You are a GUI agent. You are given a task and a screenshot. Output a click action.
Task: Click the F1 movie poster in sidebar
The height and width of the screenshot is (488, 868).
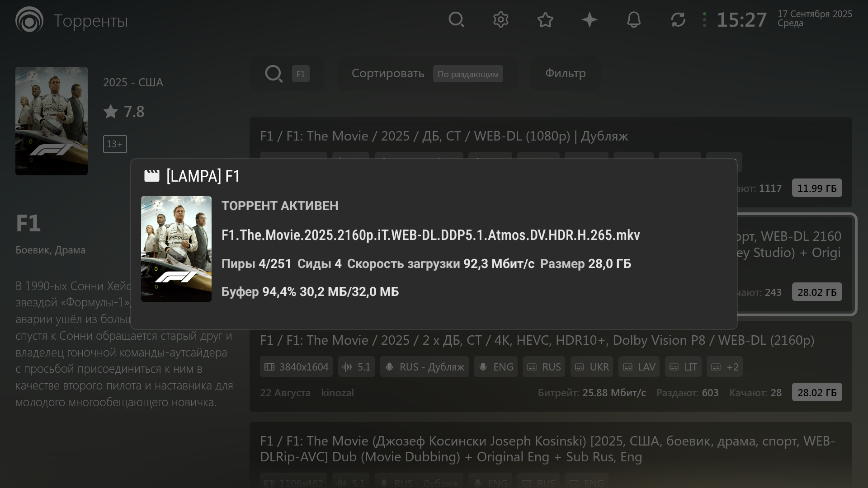coord(52,121)
